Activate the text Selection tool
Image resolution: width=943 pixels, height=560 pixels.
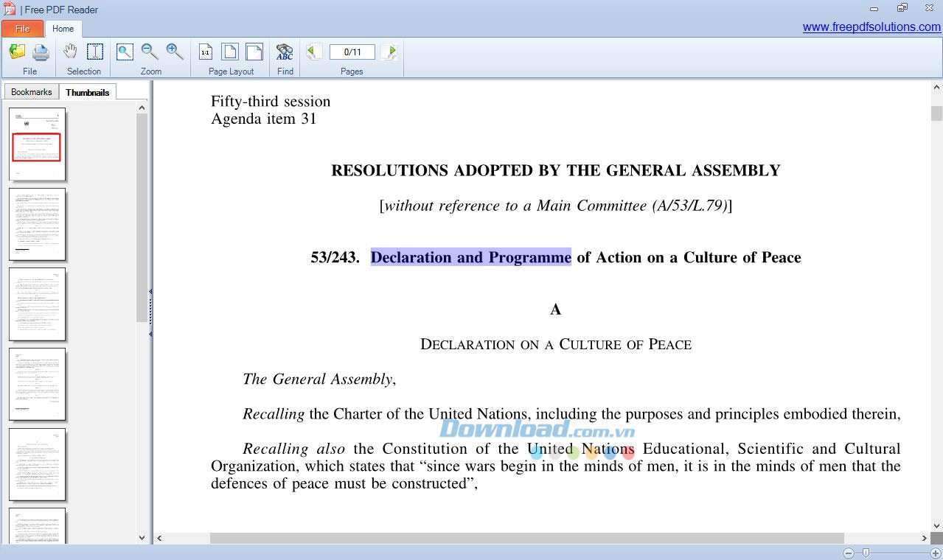[x=94, y=52]
